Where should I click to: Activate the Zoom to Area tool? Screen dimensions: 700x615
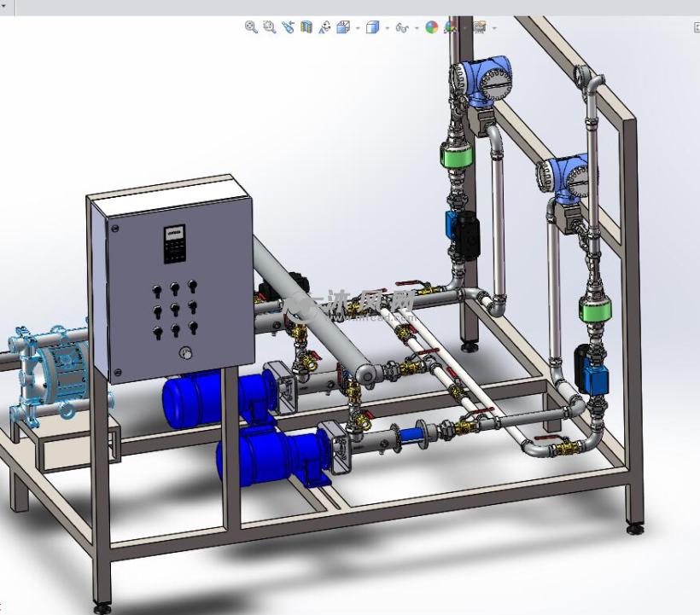tap(267, 27)
